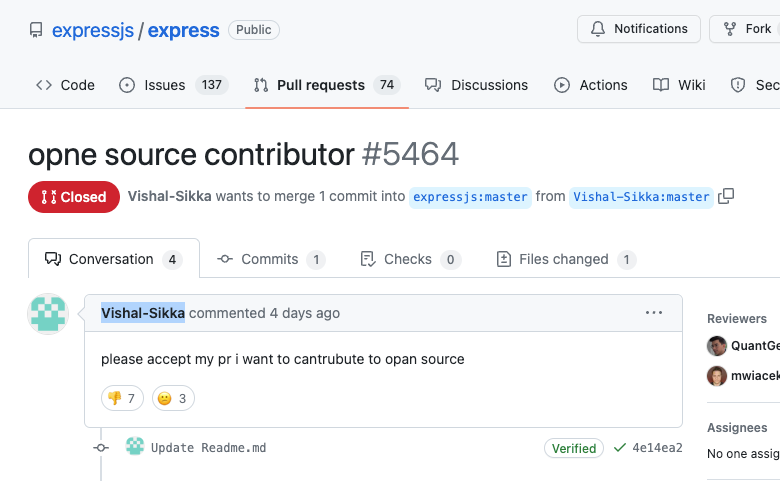Viewport: 780px width, 481px height.
Task: Click Vishal-Sikka's avatar beside the comment
Action: click(47, 314)
